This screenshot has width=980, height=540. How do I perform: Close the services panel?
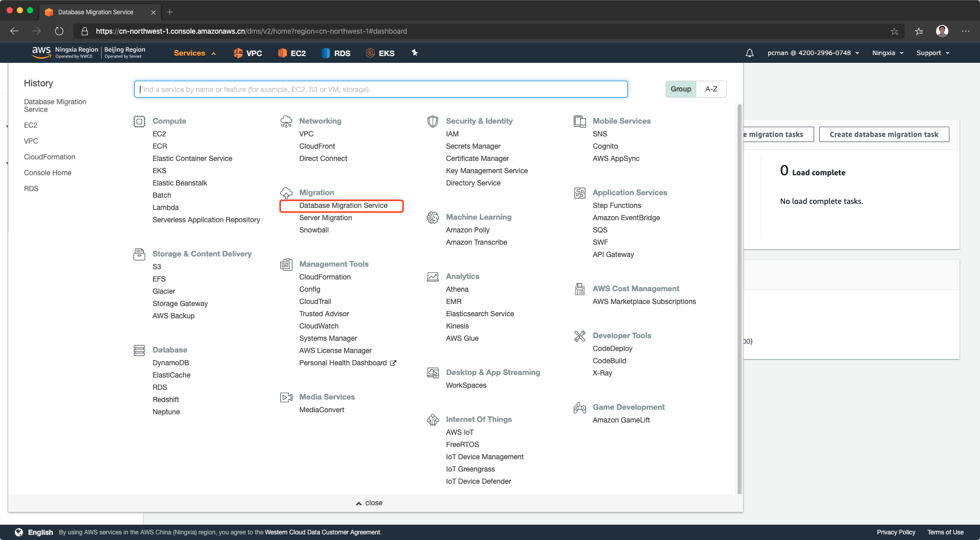369,503
